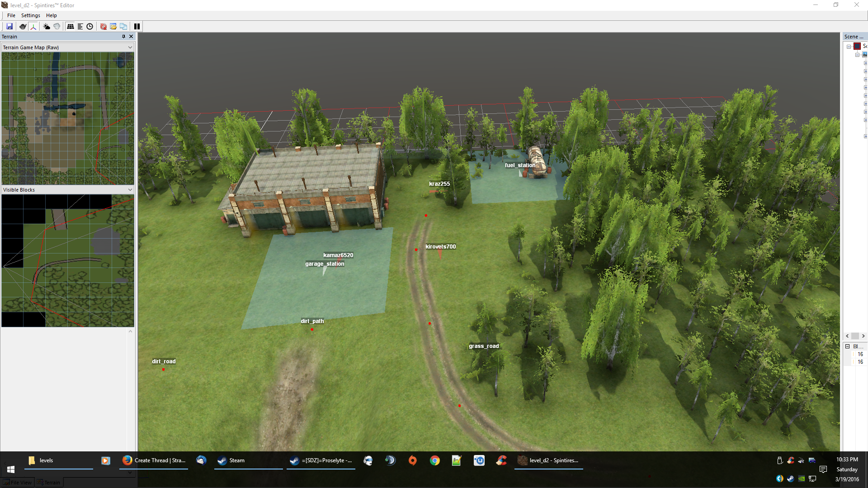
Task: Open the Terrain Game Map (Raw) dropdown
Action: (x=130, y=47)
